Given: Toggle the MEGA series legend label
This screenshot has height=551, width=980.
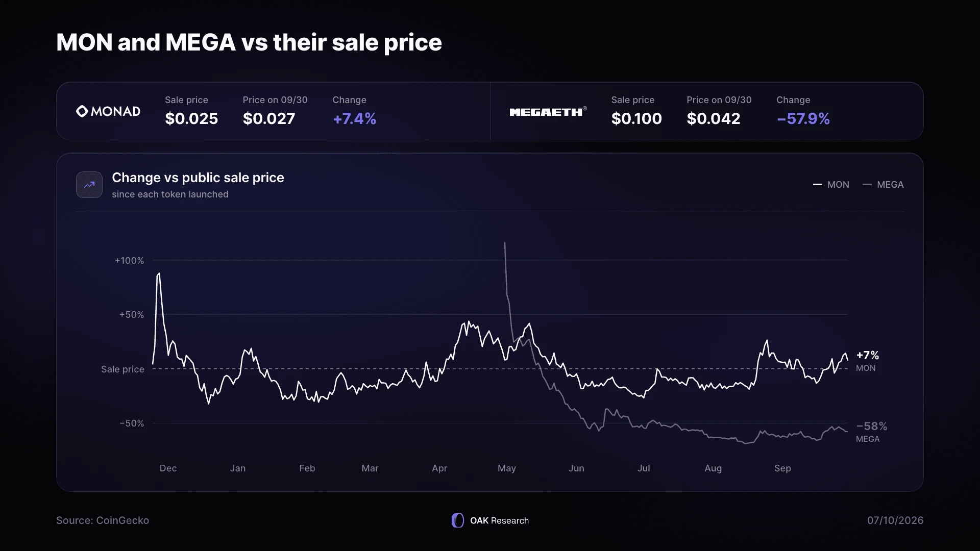Looking at the screenshot, I should pos(890,185).
